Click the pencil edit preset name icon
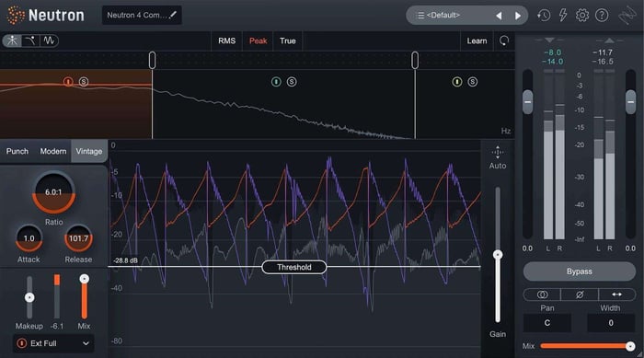 click(x=173, y=16)
